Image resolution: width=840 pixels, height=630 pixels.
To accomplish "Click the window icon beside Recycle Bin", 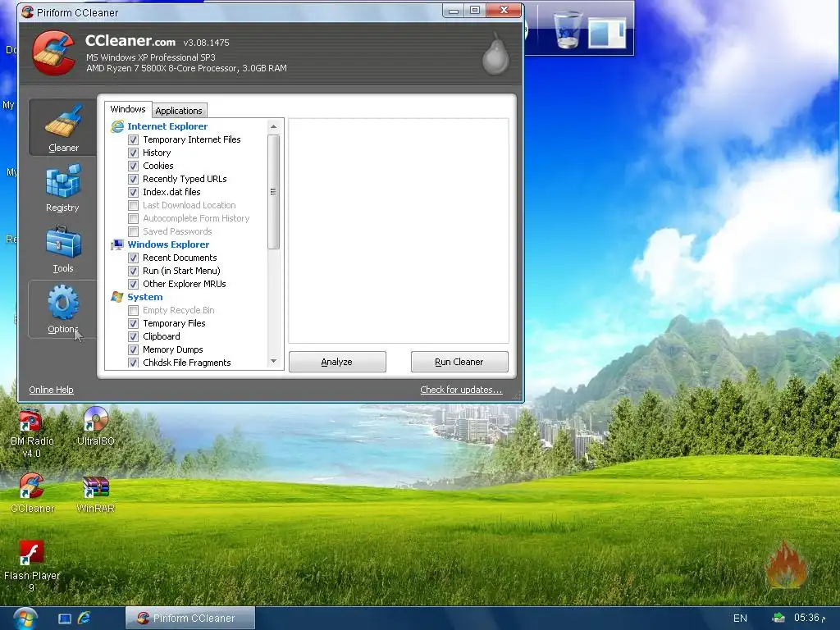I will pyautogui.click(x=607, y=33).
